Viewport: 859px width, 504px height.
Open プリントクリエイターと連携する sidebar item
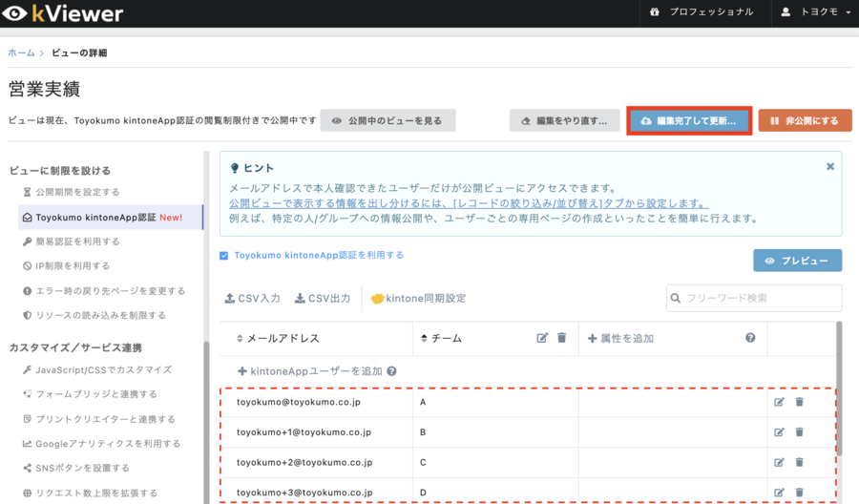[99, 419]
